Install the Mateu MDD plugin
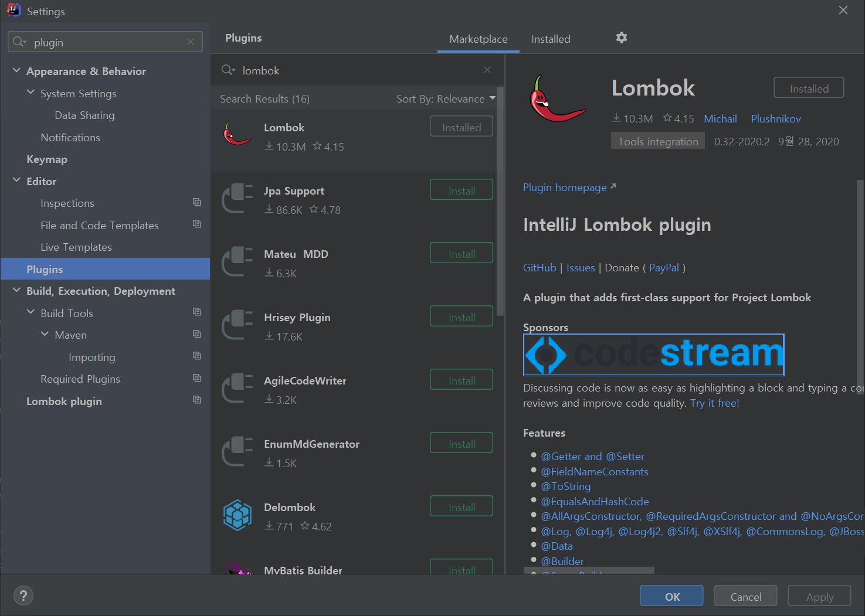 (462, 253)
